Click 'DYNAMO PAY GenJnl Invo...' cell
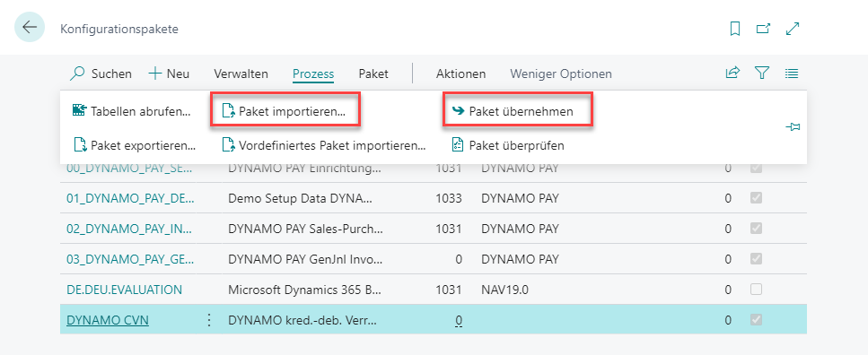This screenshot has height=355, width=868. pyautogui.click(x=305, y=259)
